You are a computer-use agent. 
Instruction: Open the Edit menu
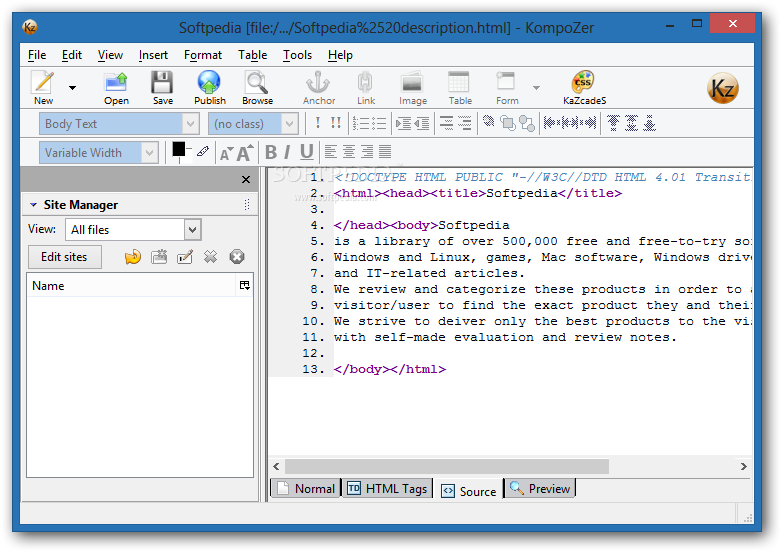[x=72, y=55]
